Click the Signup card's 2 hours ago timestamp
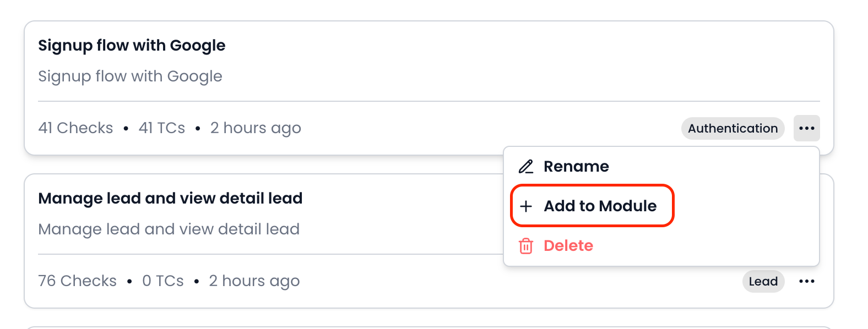The image size is (868, 329). point(256,128)
